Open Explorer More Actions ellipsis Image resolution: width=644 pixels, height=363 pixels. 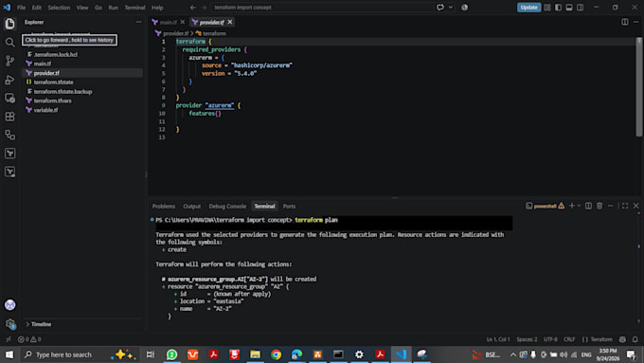coord(139,22)
